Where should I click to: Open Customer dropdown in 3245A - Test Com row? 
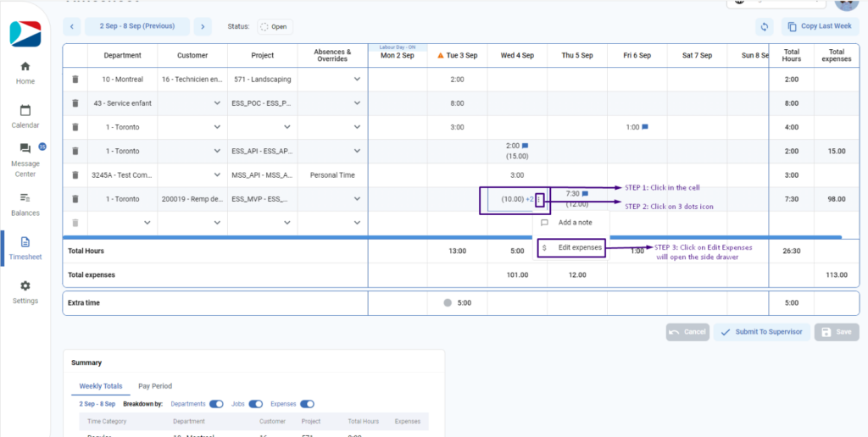pyautogui.click(x=217, y=175)
